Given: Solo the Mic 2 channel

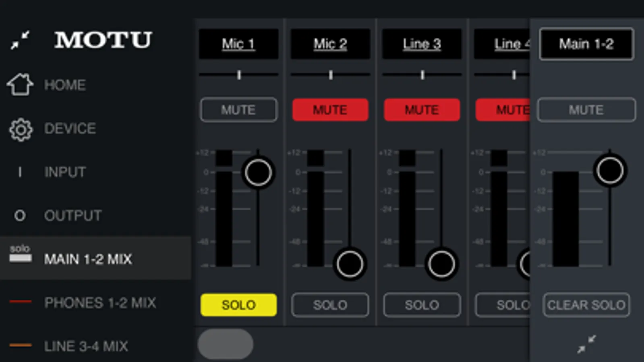Looking at the screenshot, I should (330, 305).
